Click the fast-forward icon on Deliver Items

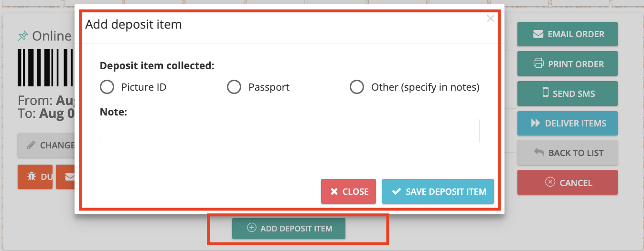click(x=536, y=123)
